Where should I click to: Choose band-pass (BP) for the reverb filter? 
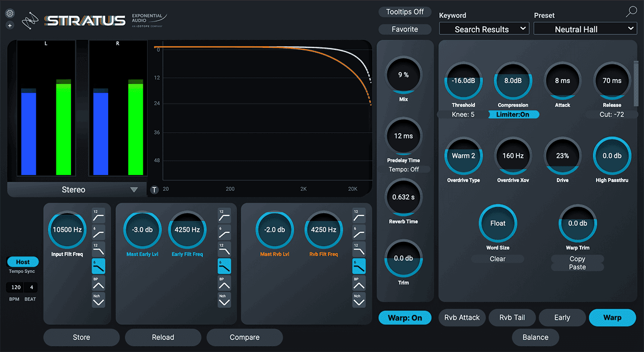pyautogui.click(x=359, y=283)
